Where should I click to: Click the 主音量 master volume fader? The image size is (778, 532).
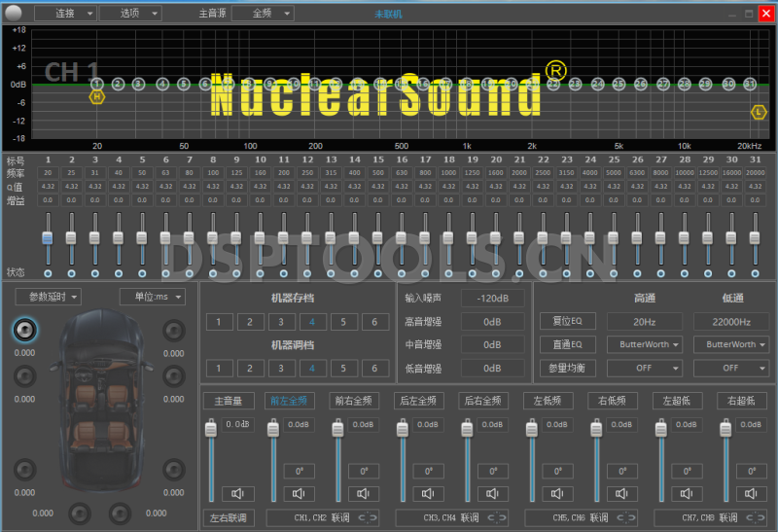(211, 428)
